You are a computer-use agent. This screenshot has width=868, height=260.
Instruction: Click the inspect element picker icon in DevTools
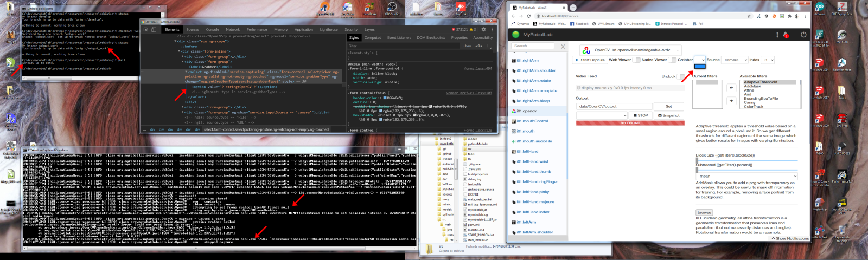tap(146, 30)
